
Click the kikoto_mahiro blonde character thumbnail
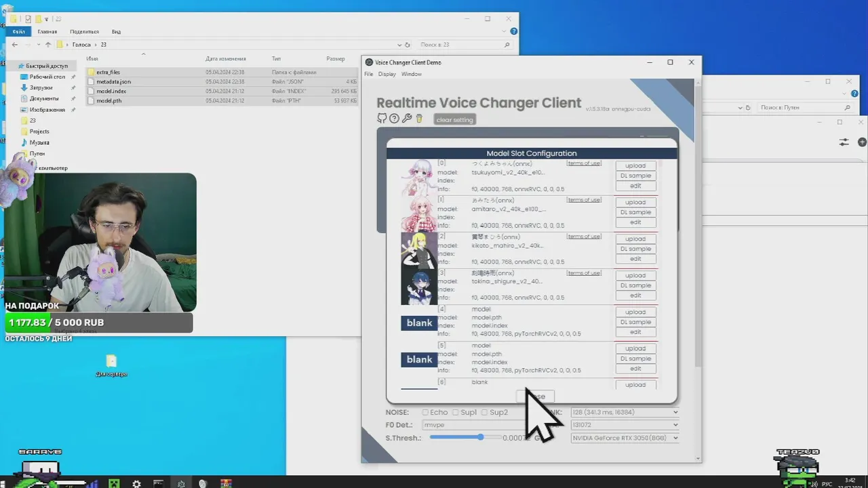click(x=419, y=251)
